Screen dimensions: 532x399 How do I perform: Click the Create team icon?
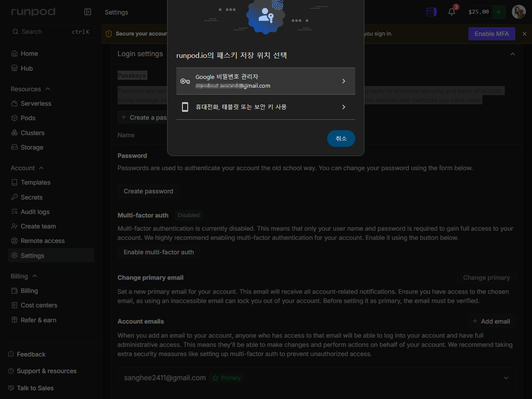(x=14, y=226)
